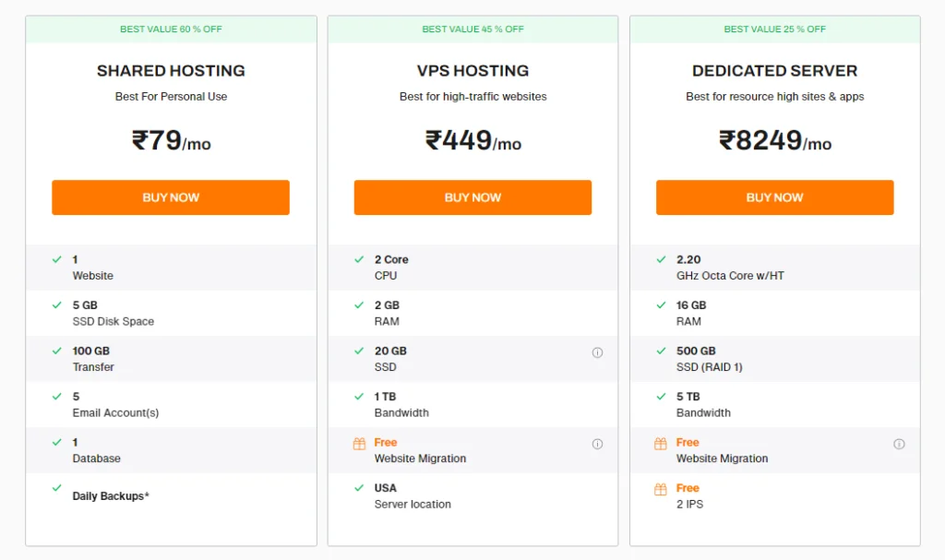The height and width of the screenshot is (560, 945).
Task: Click the ₹449/mo price
Action: click(473, 141)
